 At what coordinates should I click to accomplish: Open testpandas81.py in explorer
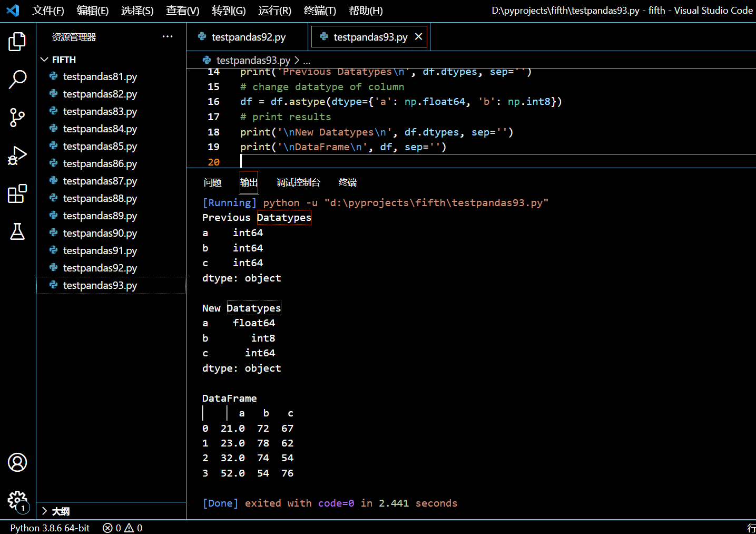click(x=111, y=76)
